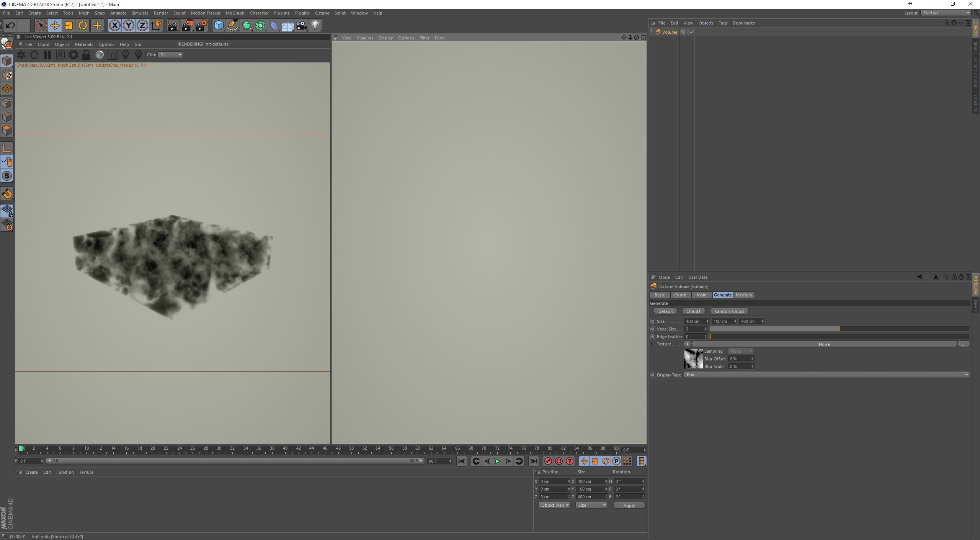The image size is (980, 540).
Task: Open the Chn channel dropdown
Action: pos(170,55)
